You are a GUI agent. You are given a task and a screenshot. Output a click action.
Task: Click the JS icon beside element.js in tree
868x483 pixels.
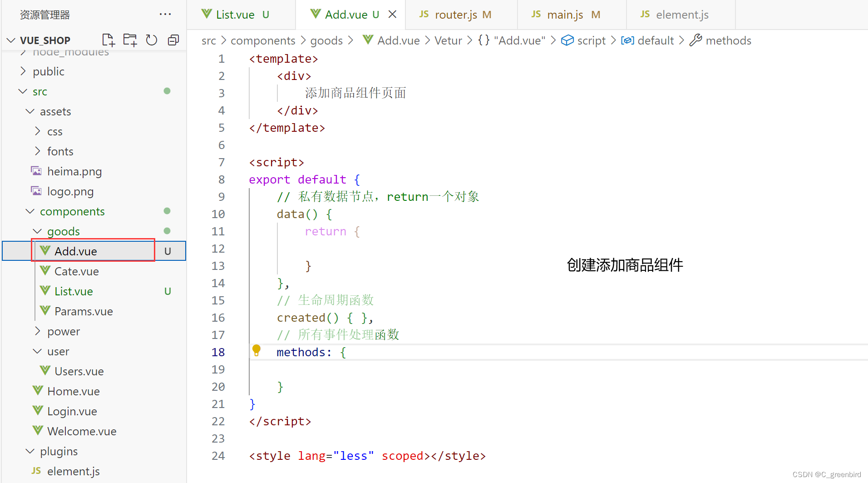tap(36, 471)
